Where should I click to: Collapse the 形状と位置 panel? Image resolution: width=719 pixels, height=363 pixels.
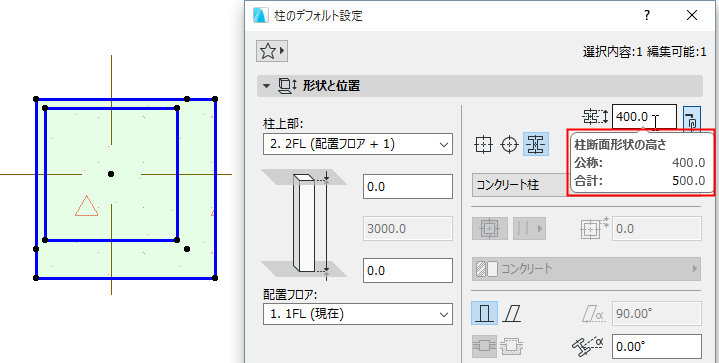point(266,86)
